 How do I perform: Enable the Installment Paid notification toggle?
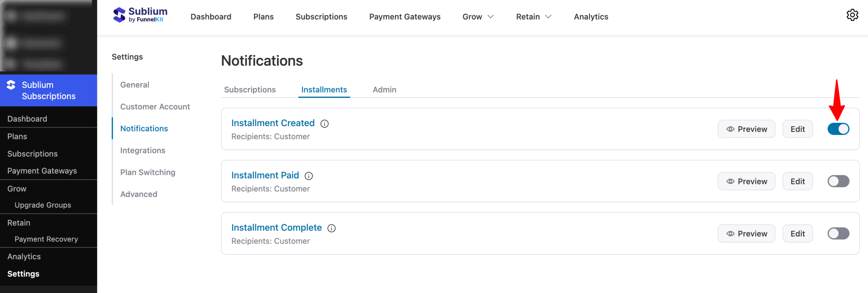pos(838,181)
